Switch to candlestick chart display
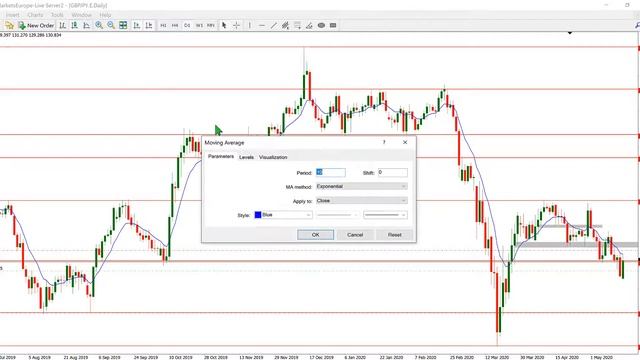The image size is (640, 360). (75, 25)
